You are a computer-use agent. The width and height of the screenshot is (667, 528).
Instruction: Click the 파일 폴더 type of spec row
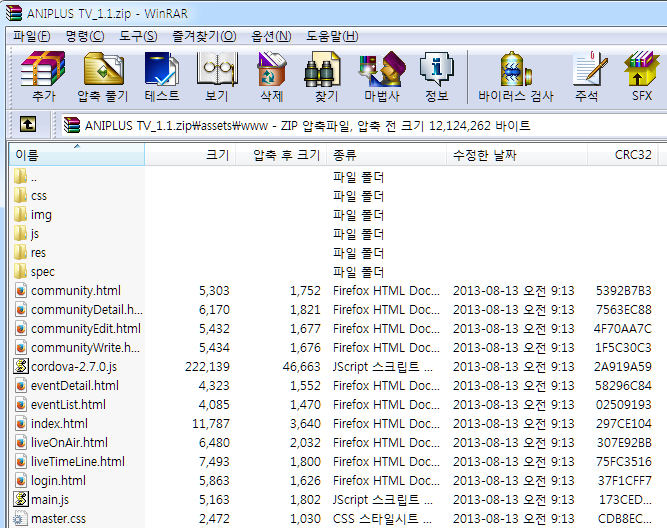coord(359,271)
